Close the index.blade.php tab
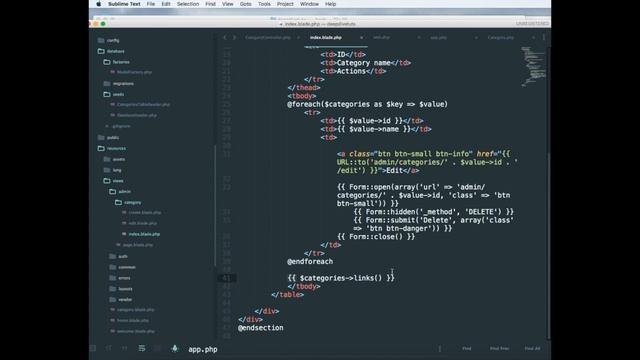 tap(361, 38)
